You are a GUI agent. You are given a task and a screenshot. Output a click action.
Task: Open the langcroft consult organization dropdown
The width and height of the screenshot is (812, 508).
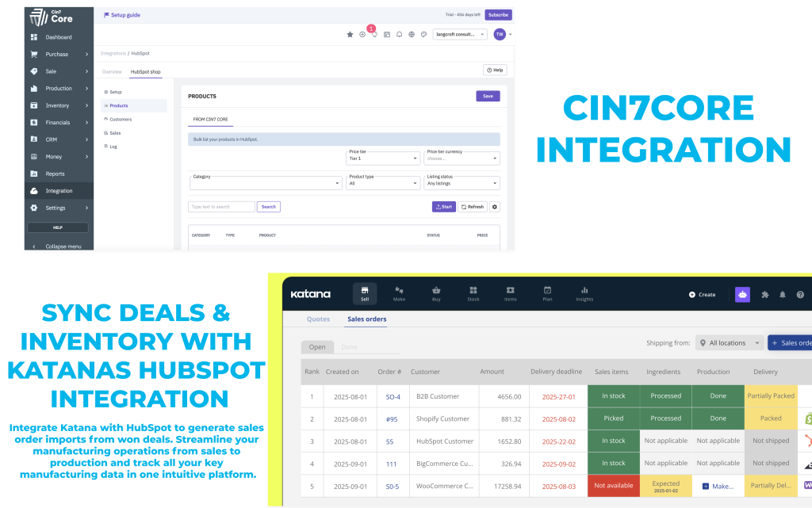tap(460, 35)
